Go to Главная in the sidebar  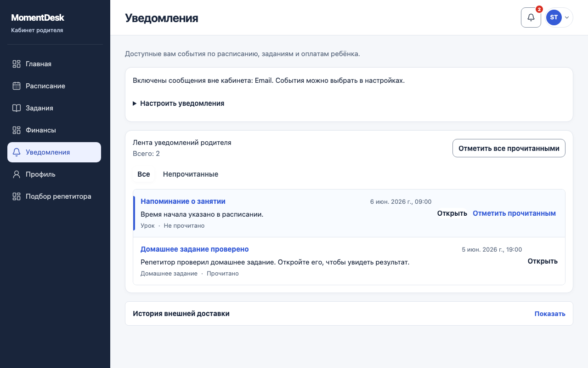click(x=54, y=64)
